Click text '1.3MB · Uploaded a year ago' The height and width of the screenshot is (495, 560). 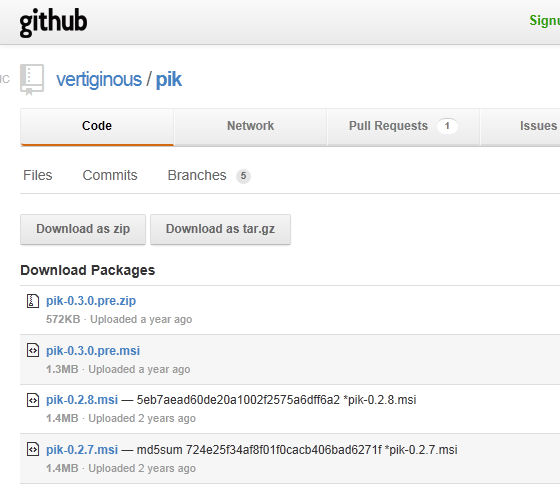[x=118, y=369]
